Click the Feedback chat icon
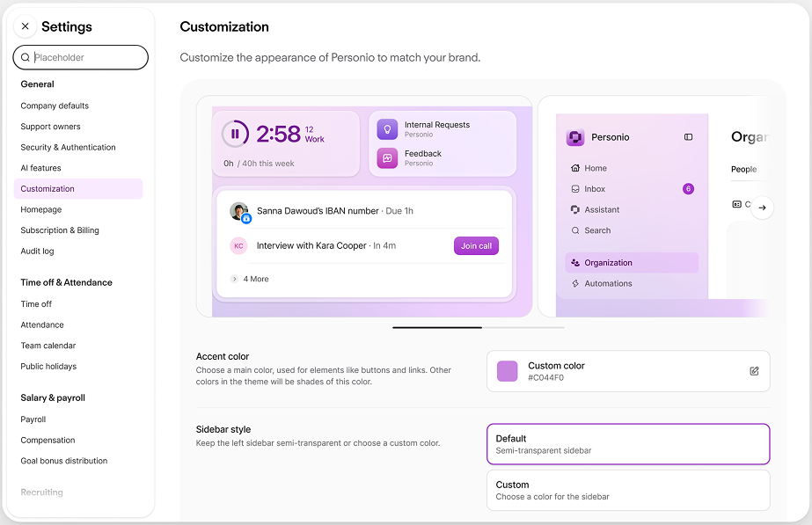812x525 pixels. click(x=387, y=158)
